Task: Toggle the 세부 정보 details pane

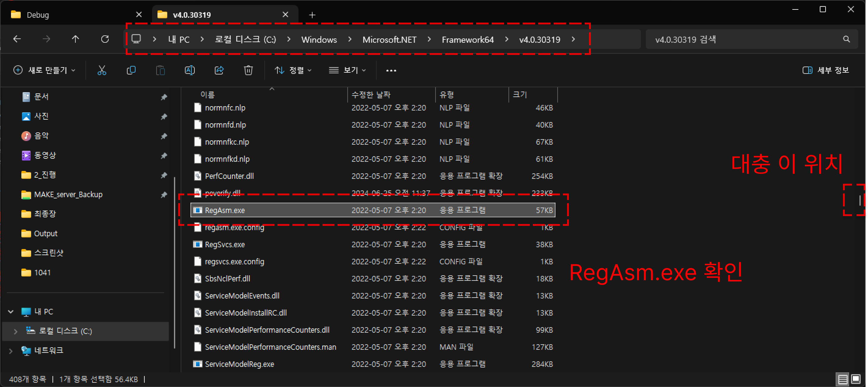Action: (x=826, y=70)
